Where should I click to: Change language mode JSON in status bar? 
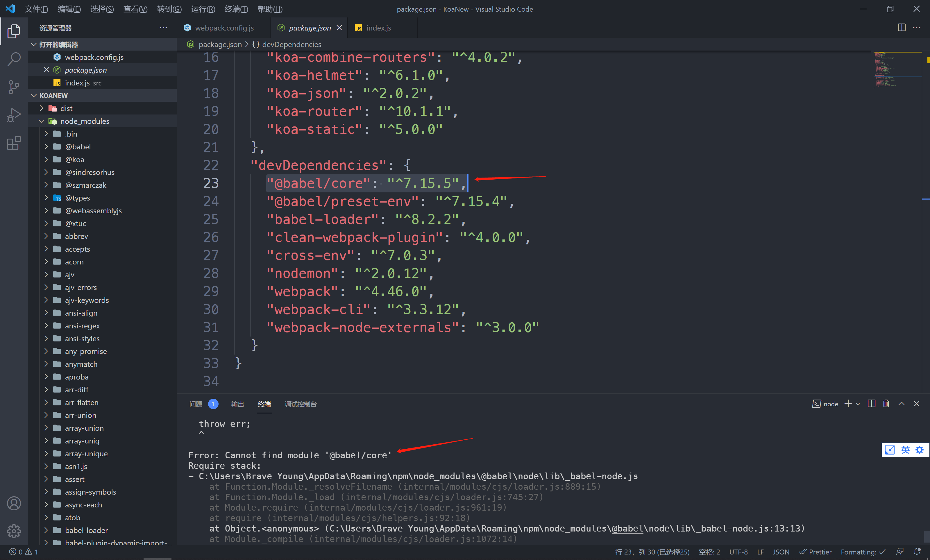tap(781, 552)
